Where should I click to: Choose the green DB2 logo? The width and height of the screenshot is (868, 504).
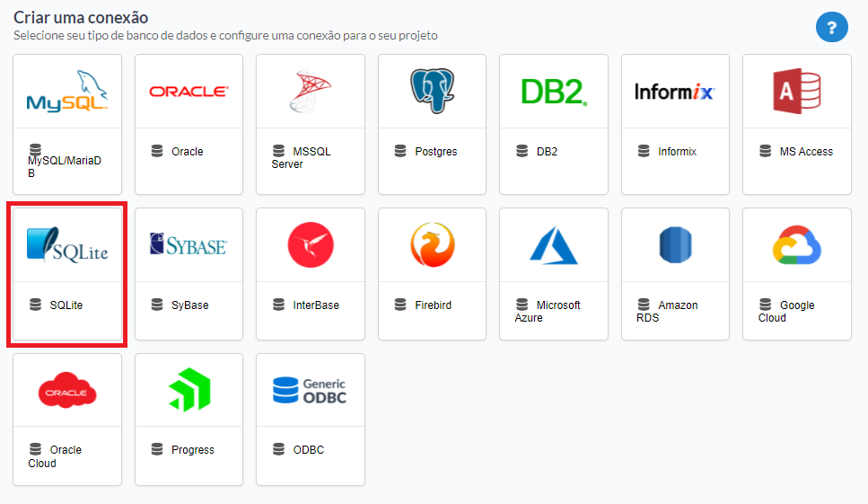[554, 92]
